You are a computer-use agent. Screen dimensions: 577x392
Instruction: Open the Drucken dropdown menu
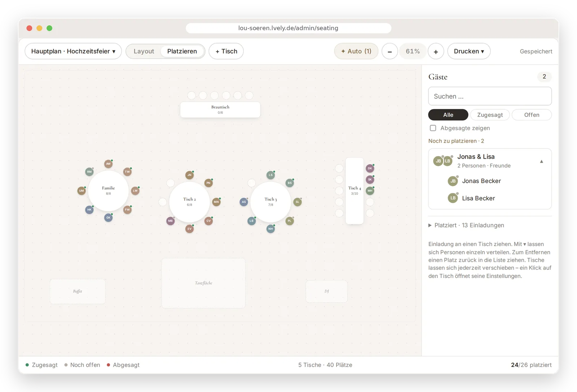click(469, 51)
